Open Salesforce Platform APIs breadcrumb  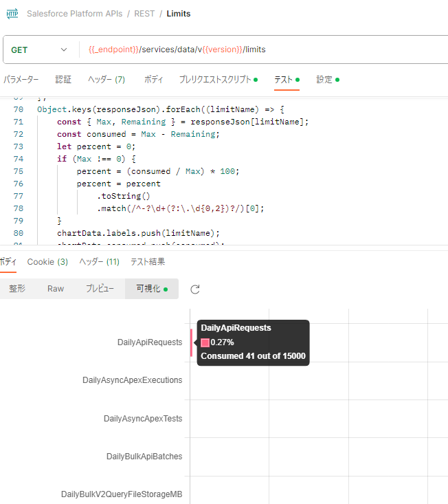pyautogui.click(x=74, y=14)
